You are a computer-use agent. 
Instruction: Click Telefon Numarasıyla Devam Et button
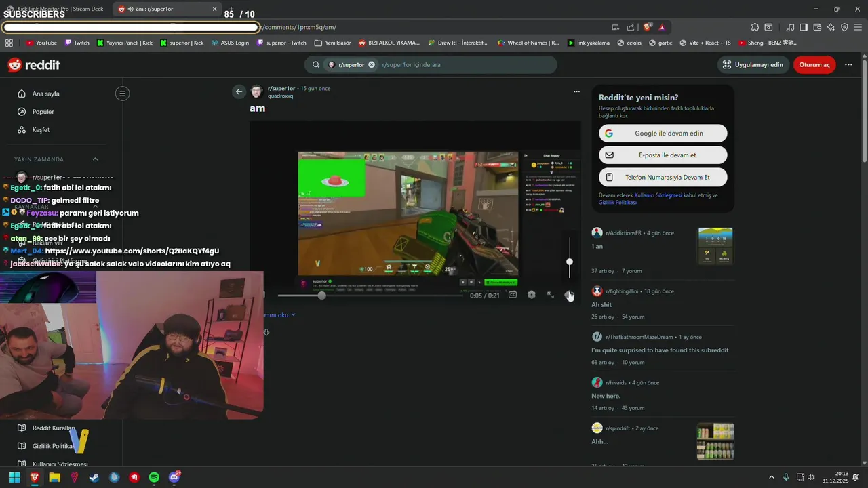(x=663, y=177)
